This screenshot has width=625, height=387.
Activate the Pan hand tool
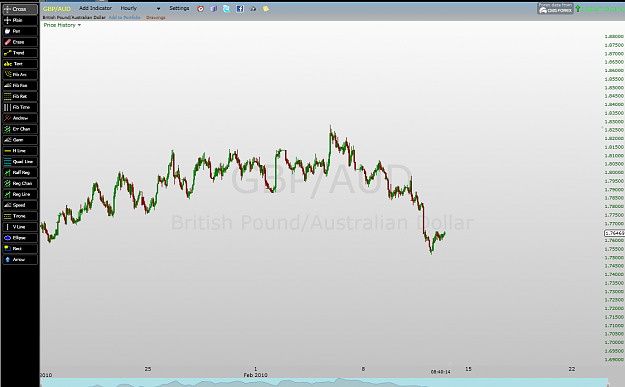[20, 31]
